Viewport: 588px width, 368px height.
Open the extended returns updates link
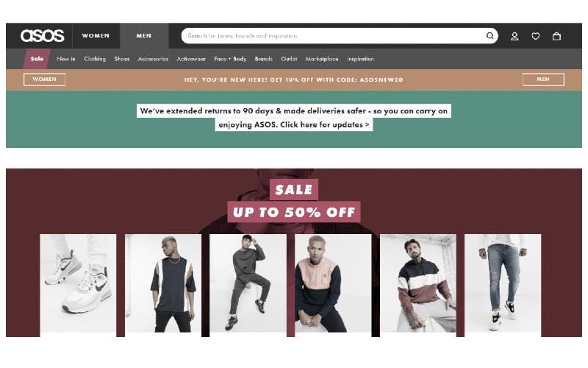(x=293, y=118)
